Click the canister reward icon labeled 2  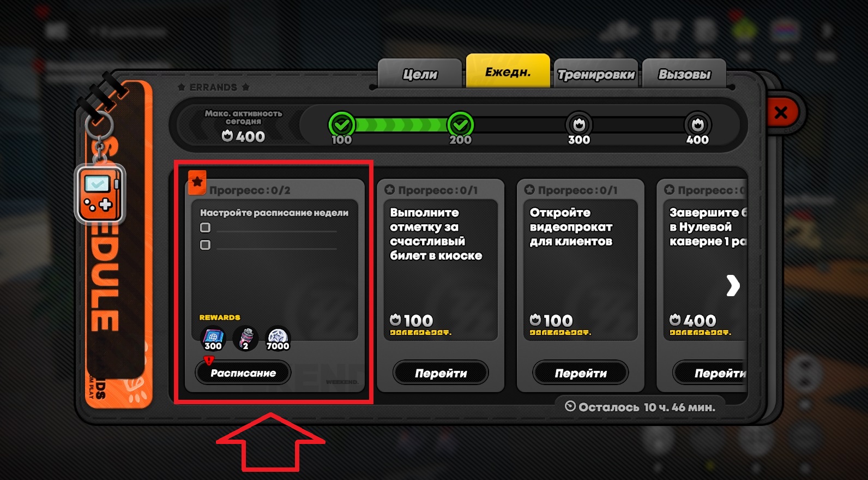[246, 338]
